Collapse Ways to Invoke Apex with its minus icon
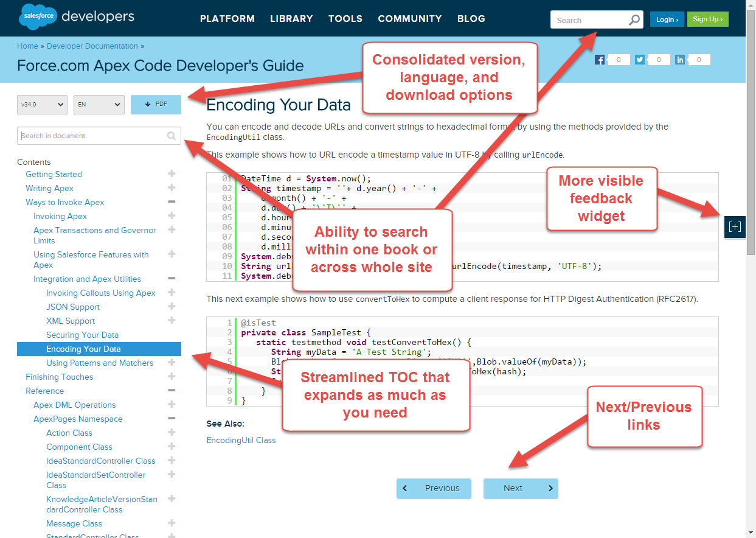Viewport: 756px width, 538px height. 172,202
